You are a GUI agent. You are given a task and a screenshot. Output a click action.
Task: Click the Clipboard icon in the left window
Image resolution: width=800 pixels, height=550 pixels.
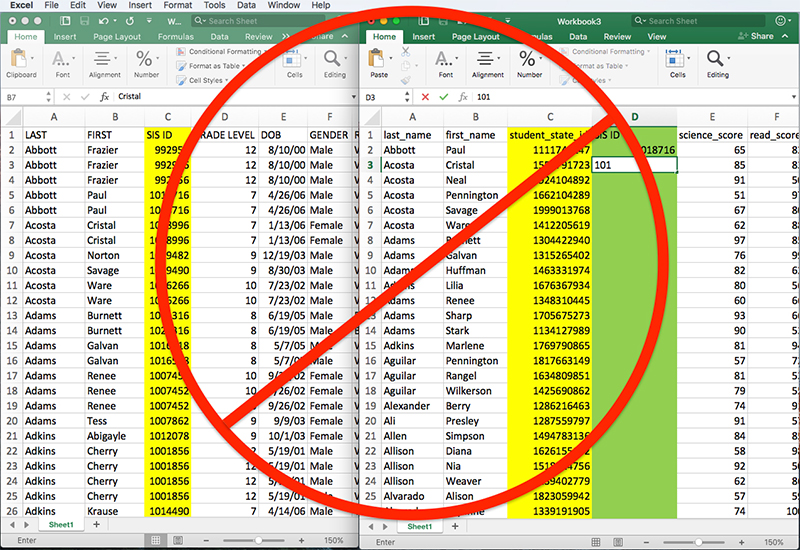tap(21, 60)
